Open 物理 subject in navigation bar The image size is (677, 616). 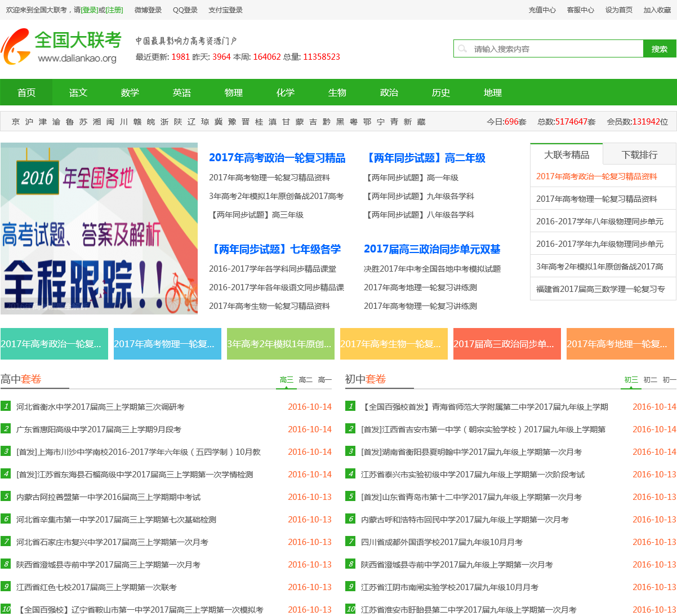point(234,92)
